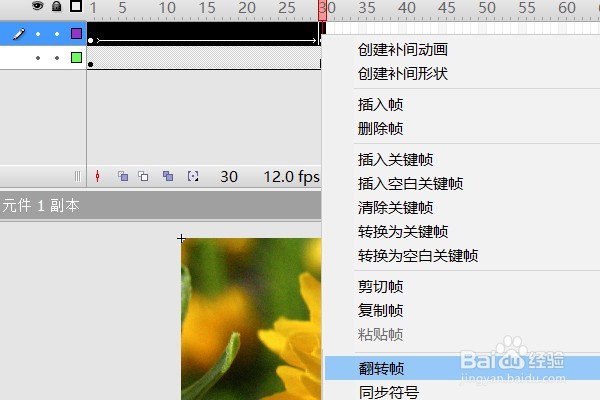The width and height of the screenshot is (600, 400).
Task: Select 插入关键帧 menu entry
Action: (x=395, y=160)
